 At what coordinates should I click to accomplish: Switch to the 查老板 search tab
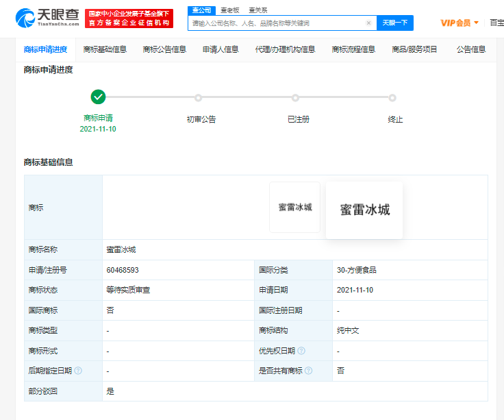[x=230, y=10]
